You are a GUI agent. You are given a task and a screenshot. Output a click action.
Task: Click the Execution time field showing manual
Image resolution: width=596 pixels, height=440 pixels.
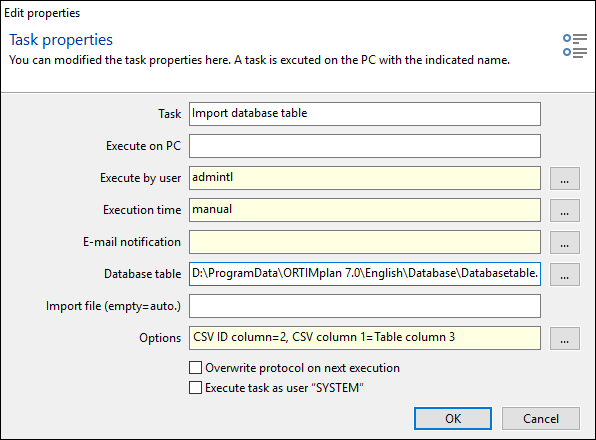(365, 210)
